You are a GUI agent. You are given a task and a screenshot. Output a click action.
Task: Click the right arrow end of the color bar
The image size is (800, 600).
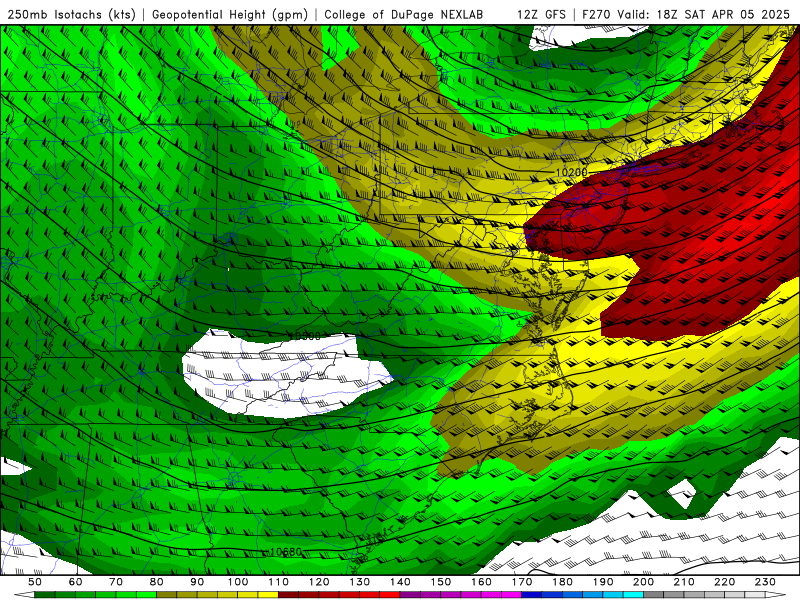[x=776, y=595]
